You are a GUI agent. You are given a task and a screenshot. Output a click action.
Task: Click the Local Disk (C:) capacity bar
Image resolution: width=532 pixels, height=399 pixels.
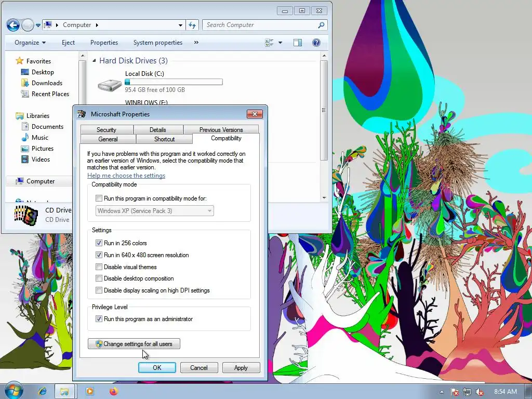point(174,82)
